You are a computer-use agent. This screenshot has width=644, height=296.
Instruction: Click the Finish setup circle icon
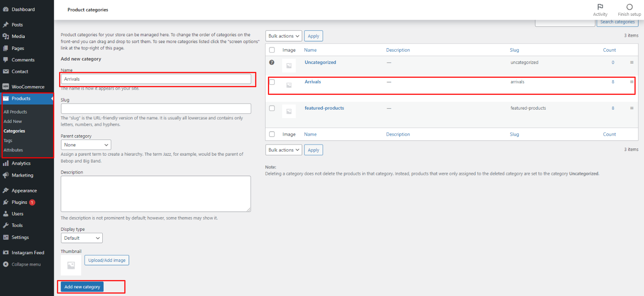tap(629, 7)
